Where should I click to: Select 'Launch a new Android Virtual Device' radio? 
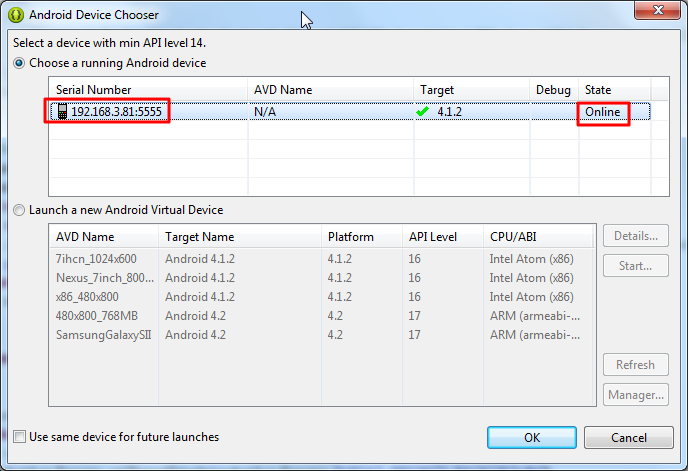point(19,210)
